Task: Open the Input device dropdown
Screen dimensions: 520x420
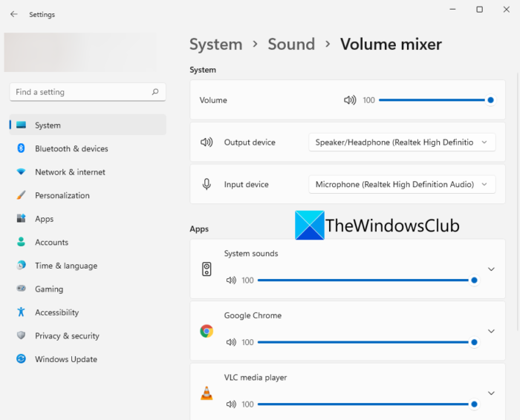Action: tap(402, 185)
